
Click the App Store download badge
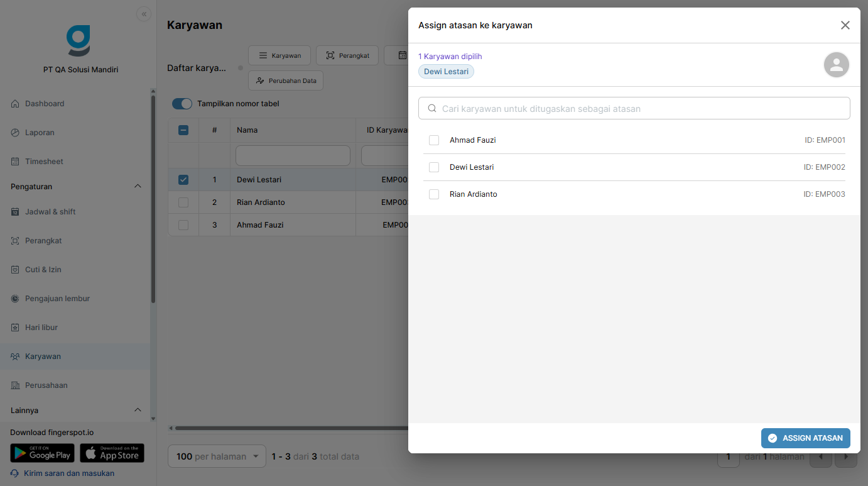click(x=112, y=453)
